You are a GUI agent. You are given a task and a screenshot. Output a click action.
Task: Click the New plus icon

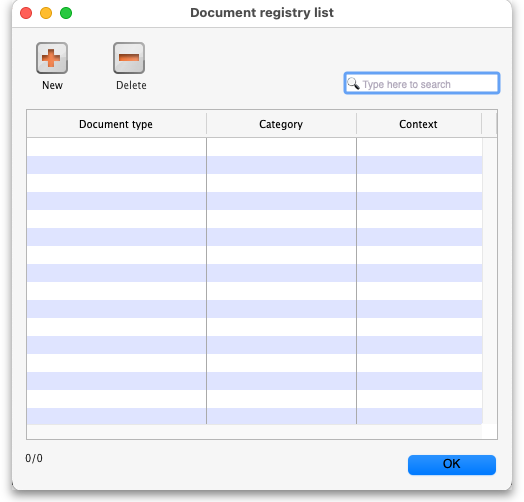52,58
